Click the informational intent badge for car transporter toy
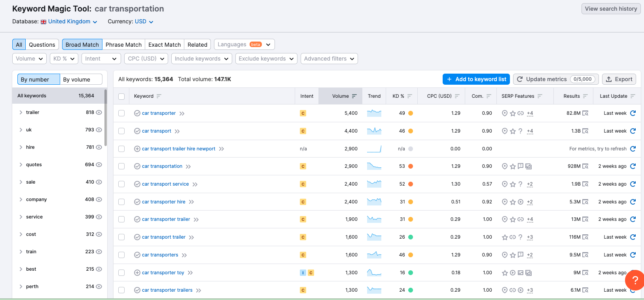Screen dimensions: 644x300 (303, 273)
